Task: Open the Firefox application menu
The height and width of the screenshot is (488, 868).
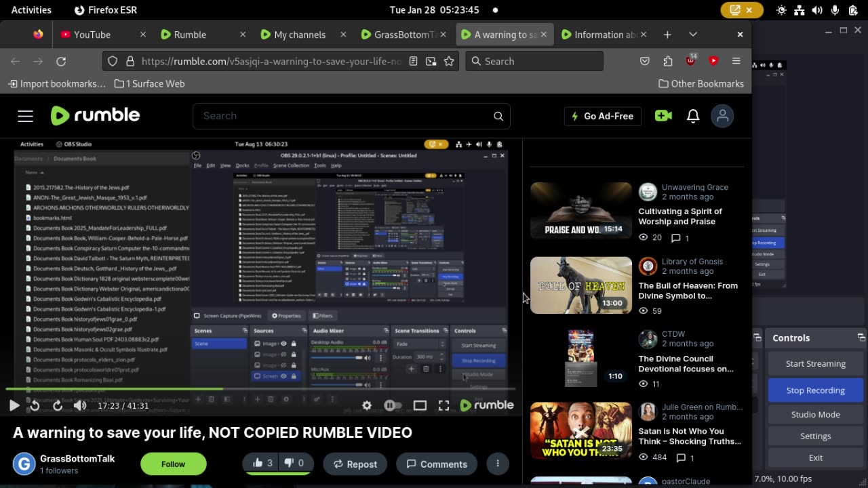Action: click(736, 61)
